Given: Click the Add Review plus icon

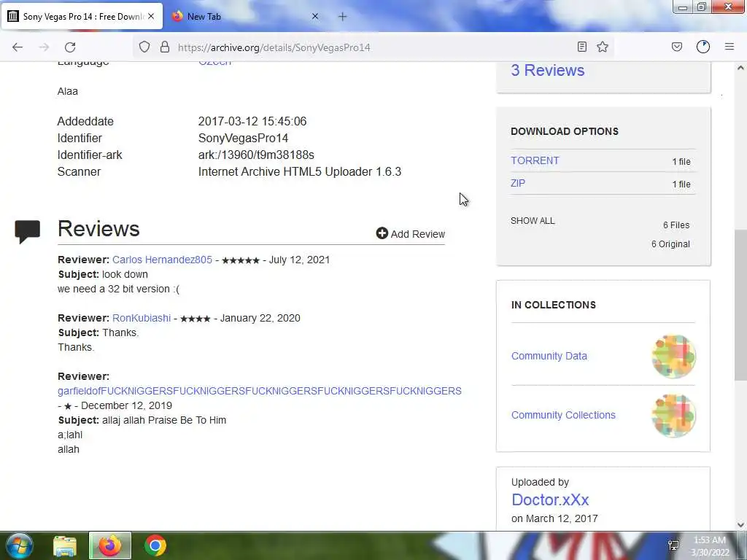Looking at the screenshot, I should [382, 233].
